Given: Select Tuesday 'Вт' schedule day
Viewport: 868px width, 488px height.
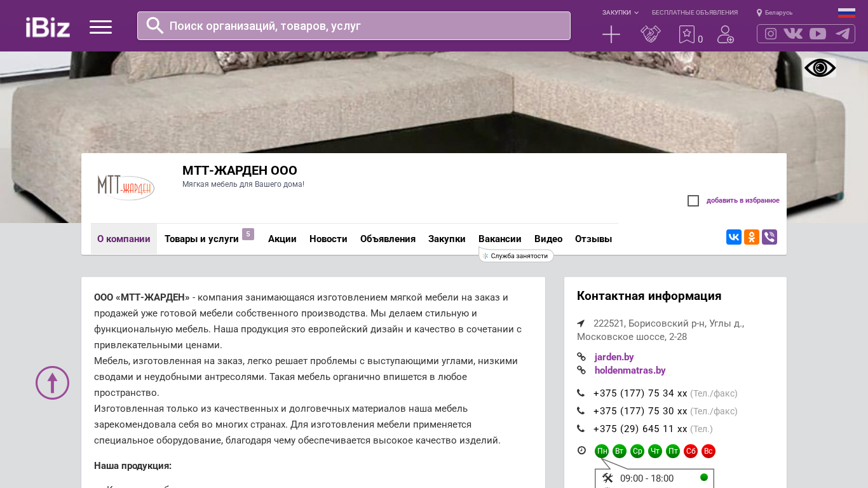Looking at the screenshot, I should coord(620,451).
